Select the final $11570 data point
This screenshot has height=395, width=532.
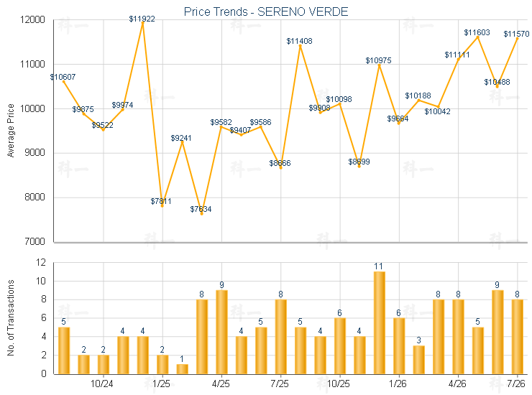click(x=517, y=39)
